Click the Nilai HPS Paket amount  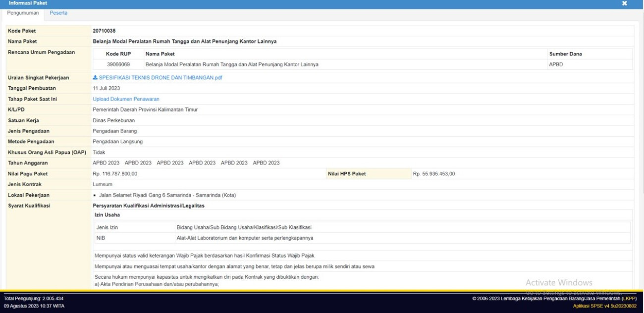[x=434, y=174]
